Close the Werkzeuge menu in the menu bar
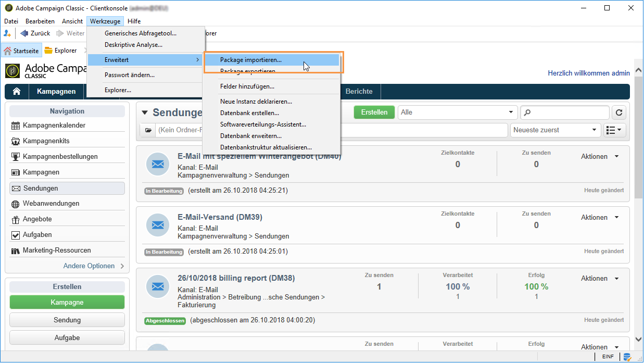644x363 pixels. (x=105, y=21)
